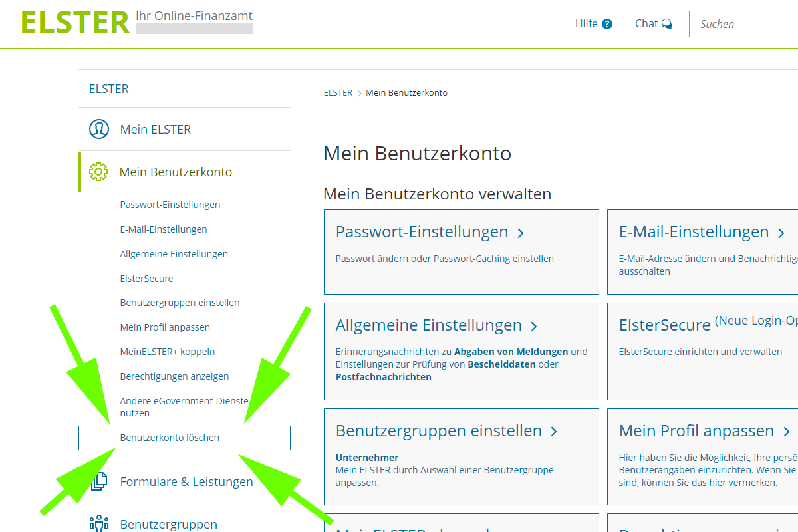
Task: Start a Chat via the speech bubble icon
Action: 667,24
